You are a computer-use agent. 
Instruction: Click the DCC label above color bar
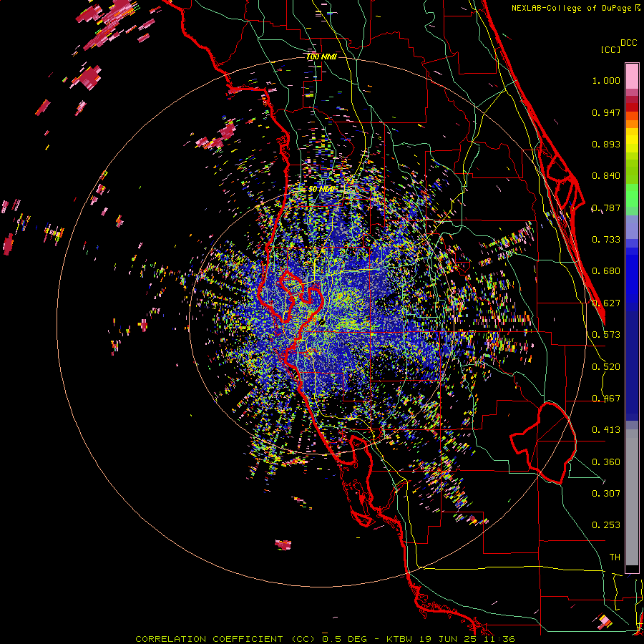(x=628, y=43)
